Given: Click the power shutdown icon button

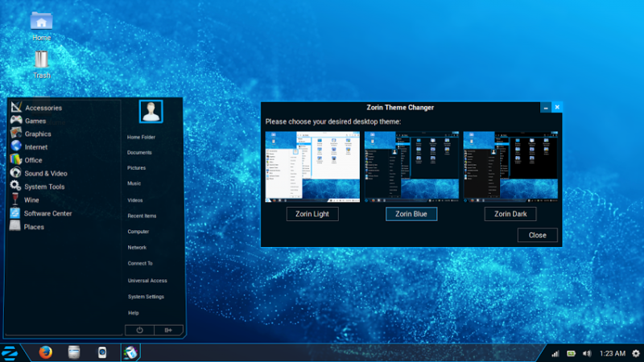Looking at the screenshot, I should [139, 330].
